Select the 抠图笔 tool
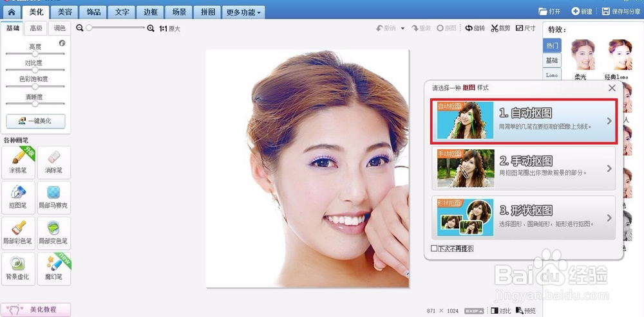This screenshot has width=644, height=317. point(18,197)
